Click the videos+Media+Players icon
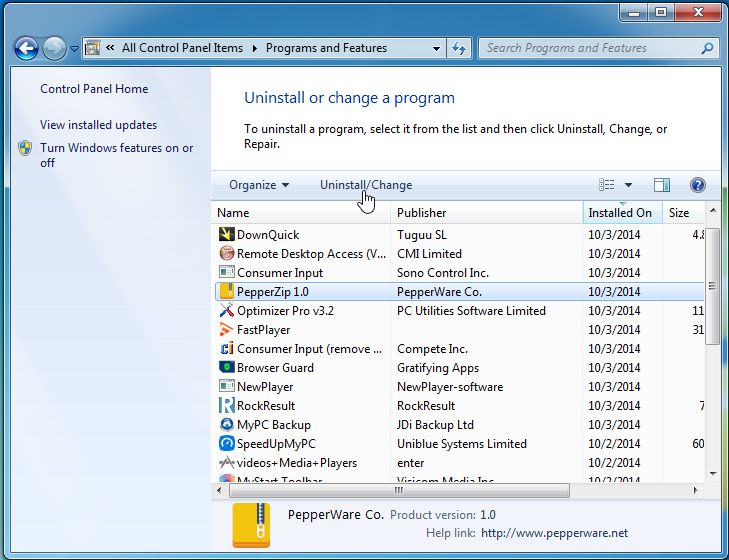This screenshot has height=560, width=729. [226, 462]
